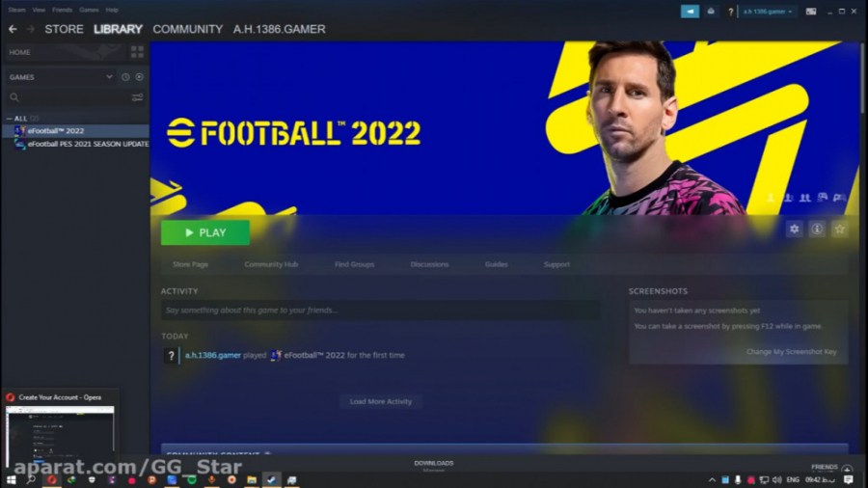Toggle ready-to-play filter icon
The height and width of the screenshot is (488, 868).
click(140, 77)
